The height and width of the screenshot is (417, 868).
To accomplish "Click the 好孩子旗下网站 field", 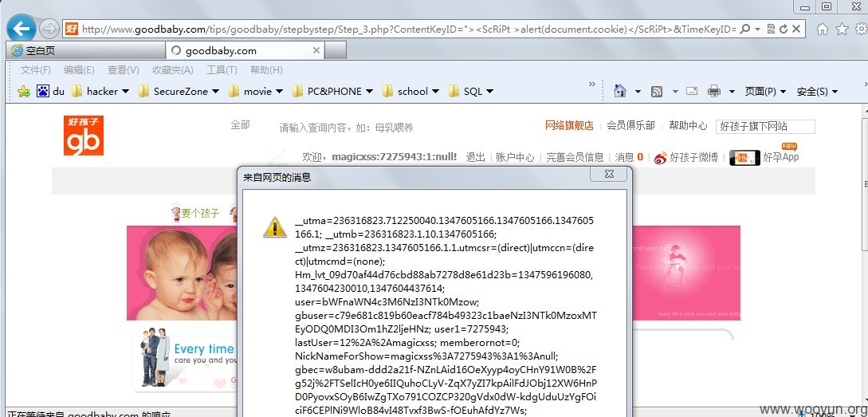I will click(765, 126).
